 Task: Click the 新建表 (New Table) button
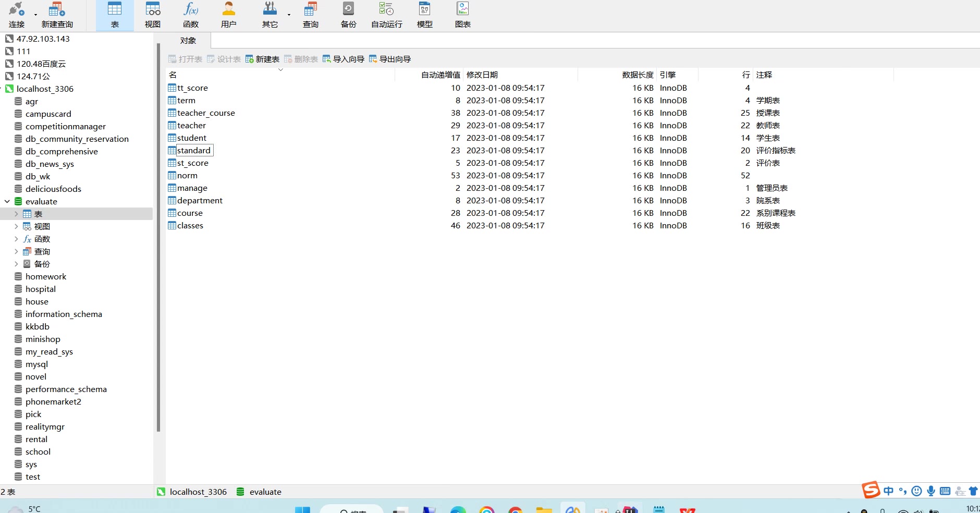click(x=262, y=59)
